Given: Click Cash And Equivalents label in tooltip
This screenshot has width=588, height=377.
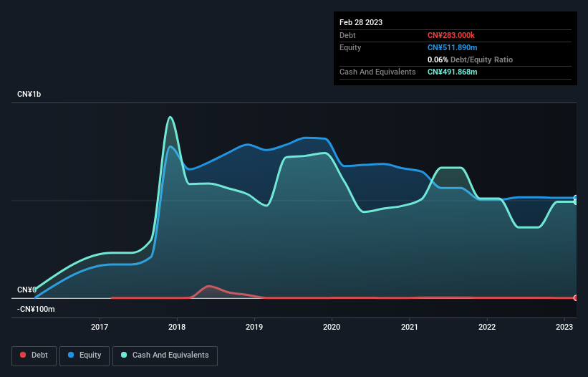Looking at the screenshot, I should coord(377,72).
